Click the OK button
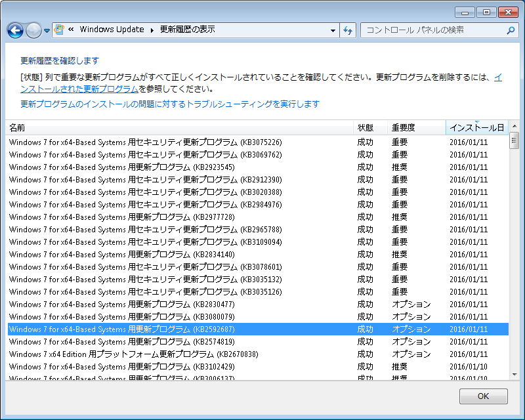525x420 pixels. [484, 396]
